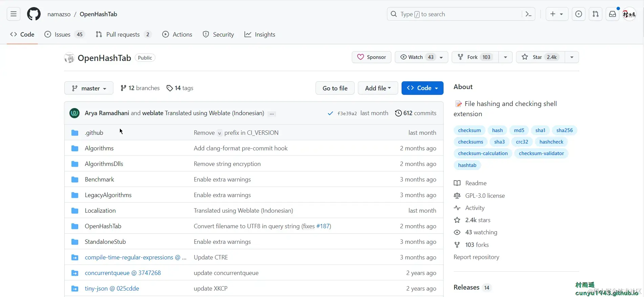Click the checksum topic tag
This screenshot has width=644, height=297.
[469, 130]
